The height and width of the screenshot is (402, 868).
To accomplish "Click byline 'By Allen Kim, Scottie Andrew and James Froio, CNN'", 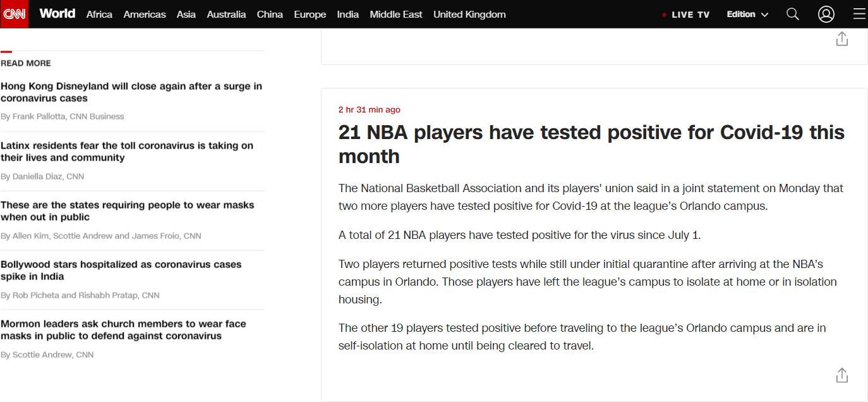I will (x=101, y=236).
